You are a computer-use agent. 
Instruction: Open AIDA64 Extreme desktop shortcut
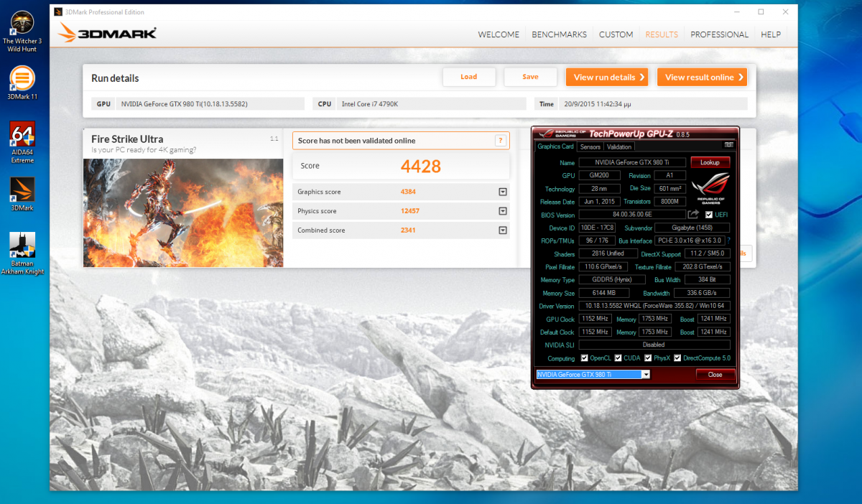pyautogui.click(x=22, y=141)
